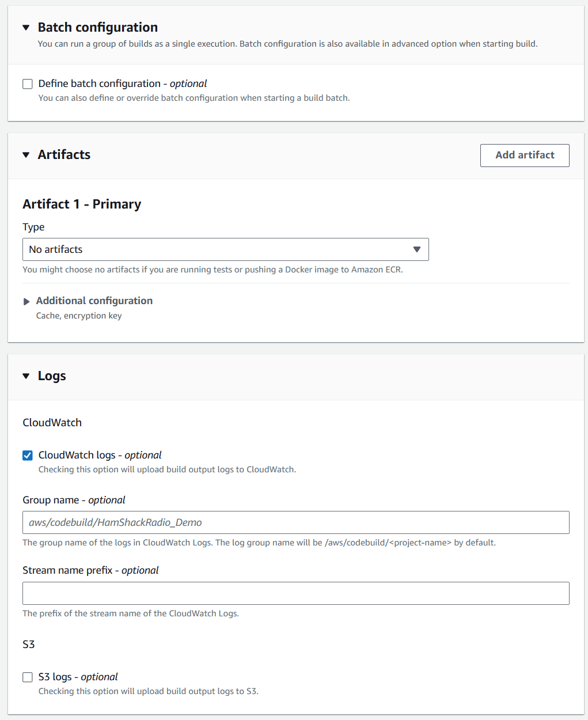This screenshot has width=588, height=720.
Task: Uncheck the CloudWatch logs checkbox
Action: coord(28,456)
